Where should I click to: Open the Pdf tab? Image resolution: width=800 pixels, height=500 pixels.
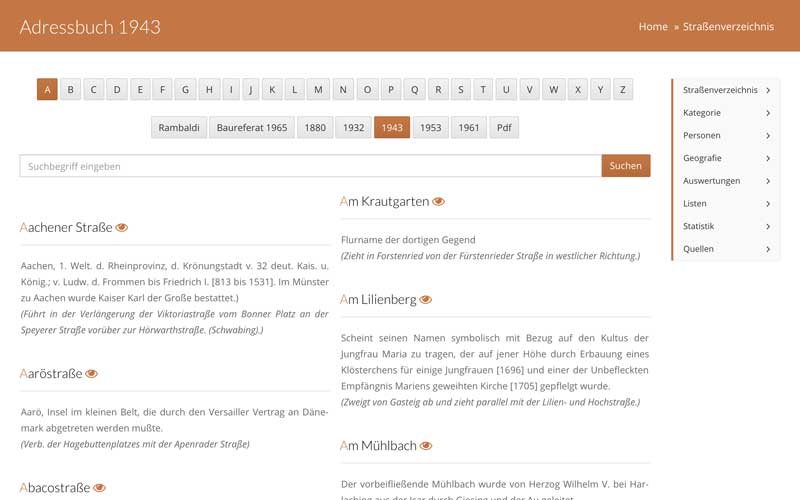coord(504,128)
